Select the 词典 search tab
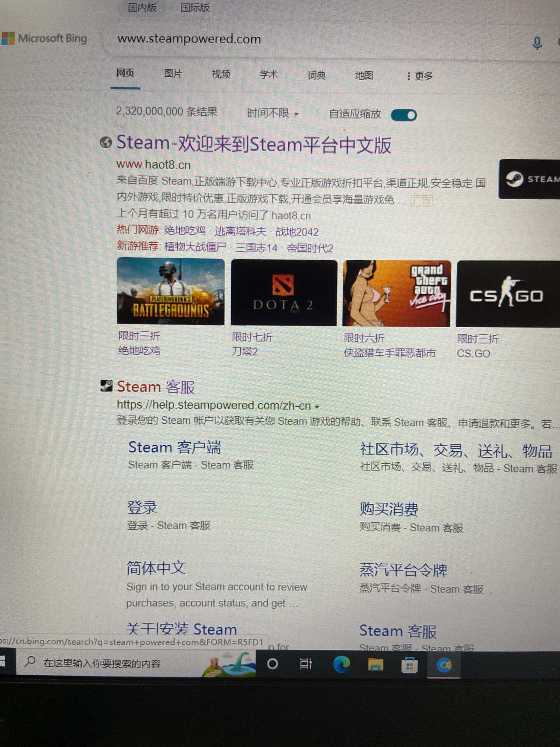Viewport: 560px width, 747px height. [316, 75]
